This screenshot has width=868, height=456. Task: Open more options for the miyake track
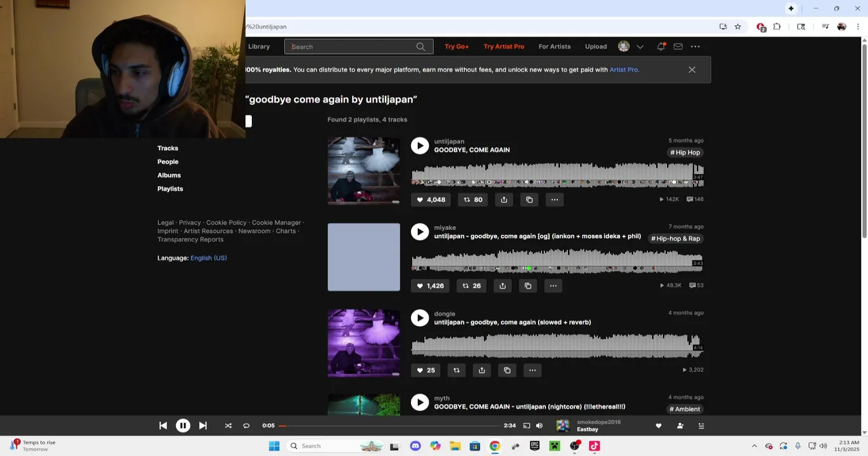pos(553,286)
